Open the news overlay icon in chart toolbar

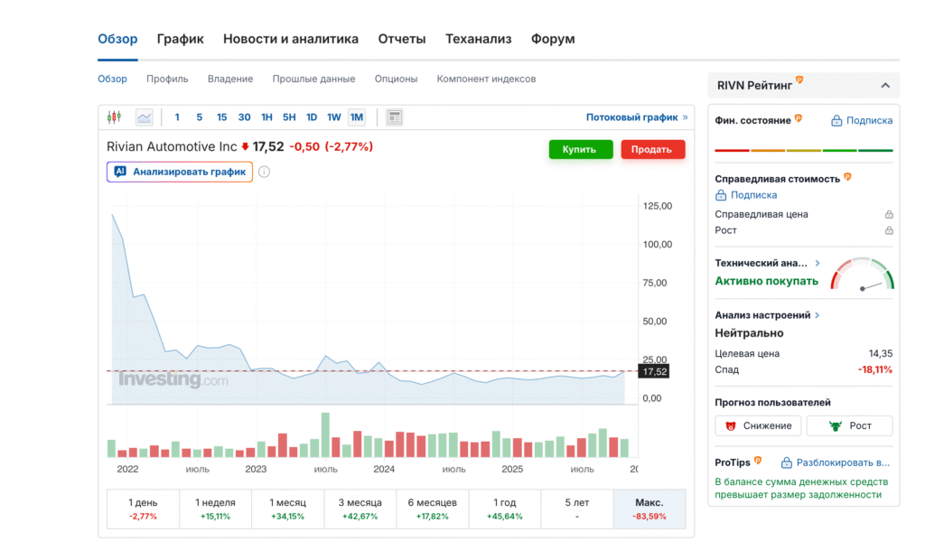coord(394,117)
